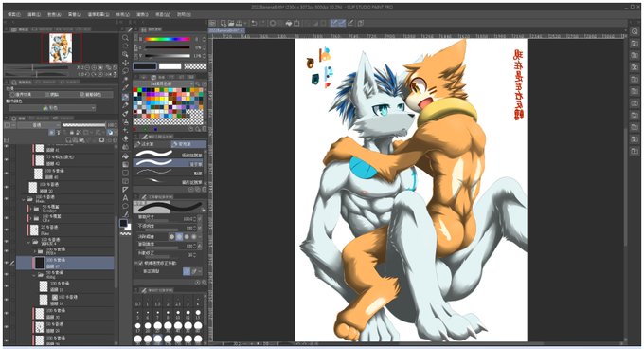Collapse the 50% folder below 圖層 47
Screen dimensions: 644x349
[x=34, y=275]
